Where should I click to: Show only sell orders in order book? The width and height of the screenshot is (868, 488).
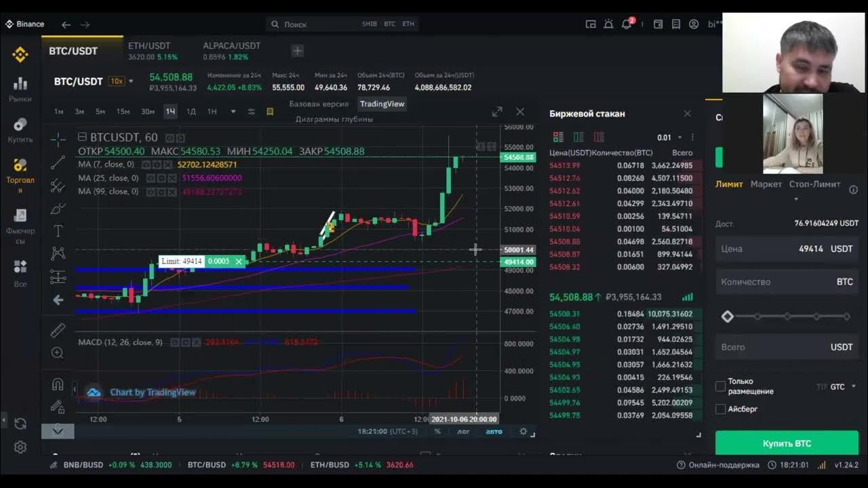click(x=599, y=137)
